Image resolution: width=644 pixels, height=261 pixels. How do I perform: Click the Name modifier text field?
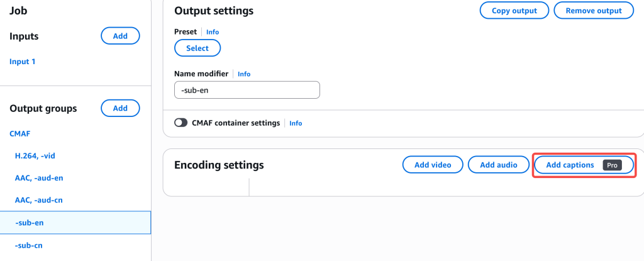pyautogui.click(x=247, y=90)
